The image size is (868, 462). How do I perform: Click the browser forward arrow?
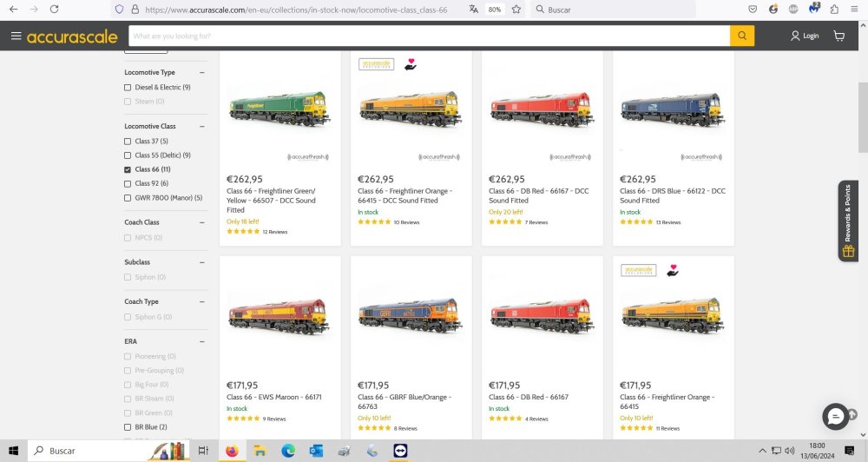[34, 10]
